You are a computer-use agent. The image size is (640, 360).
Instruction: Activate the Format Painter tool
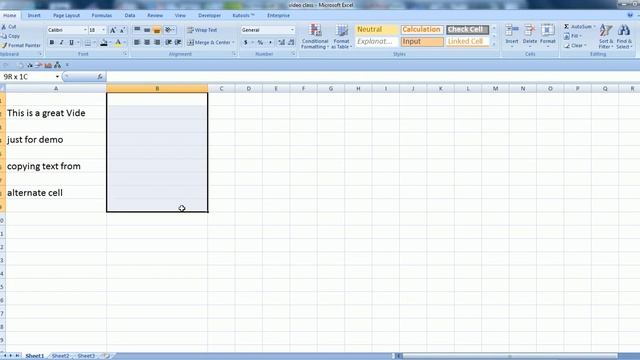click(x=21, y=45)
